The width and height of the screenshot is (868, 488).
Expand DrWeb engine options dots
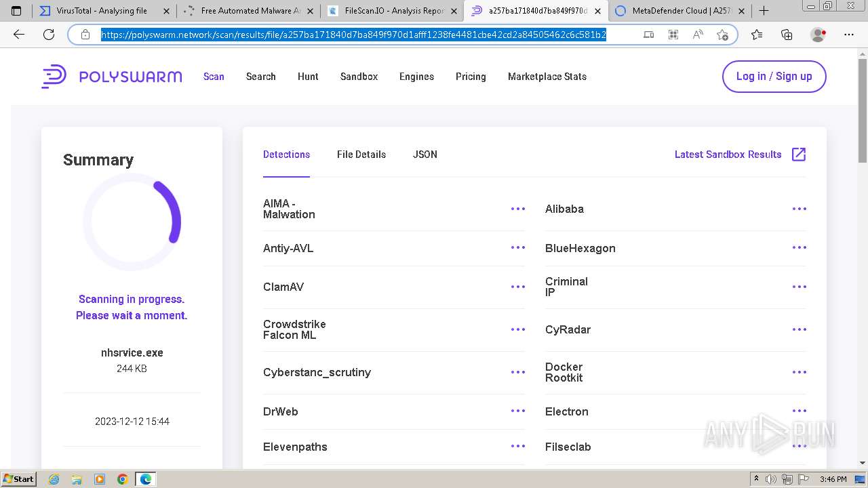click(518, 411)
